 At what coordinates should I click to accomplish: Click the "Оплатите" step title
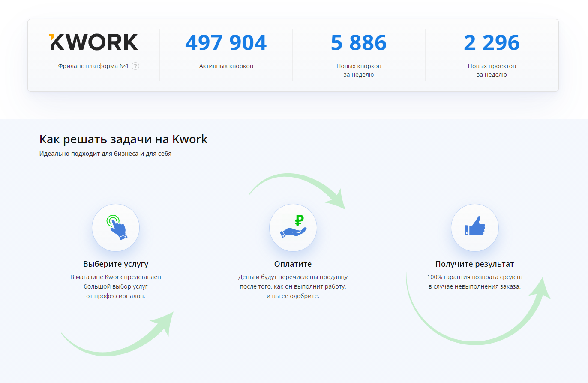click(x=293, y=264)
